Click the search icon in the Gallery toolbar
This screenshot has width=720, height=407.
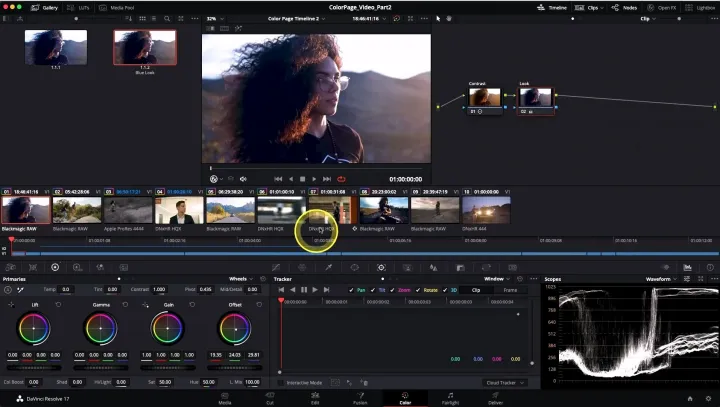coord(167,19)
